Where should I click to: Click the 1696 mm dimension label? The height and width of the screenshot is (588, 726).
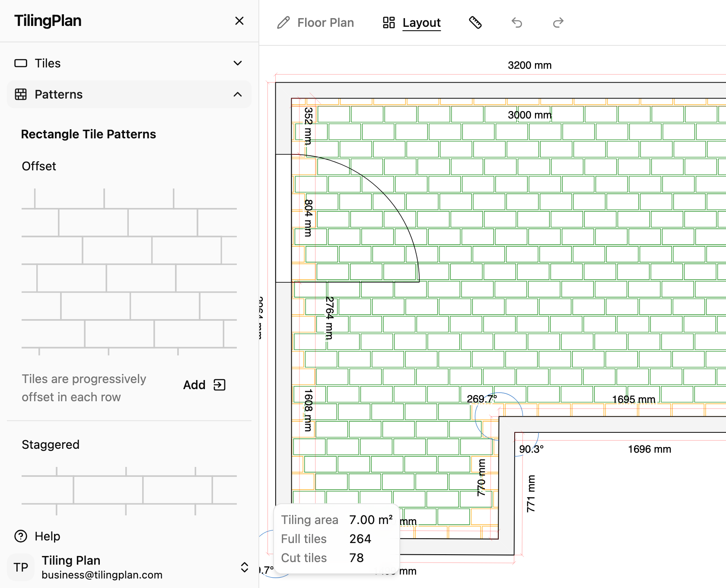click(650, 449)
